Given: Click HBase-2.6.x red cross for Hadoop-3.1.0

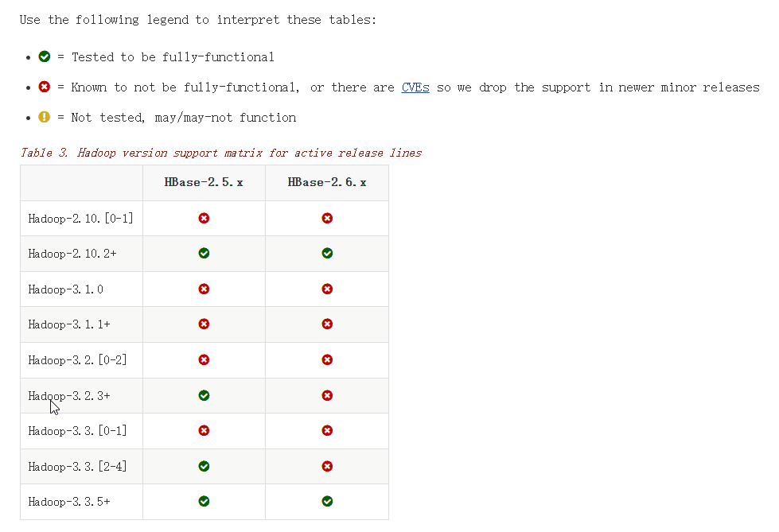Looking at the screenshot, I should click(327, 289).
